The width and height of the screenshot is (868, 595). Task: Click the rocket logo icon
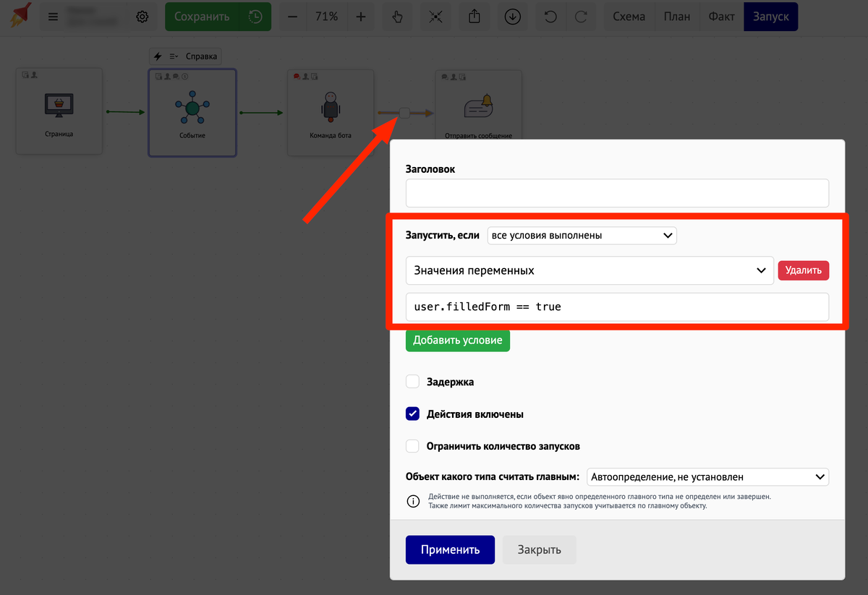19,16
